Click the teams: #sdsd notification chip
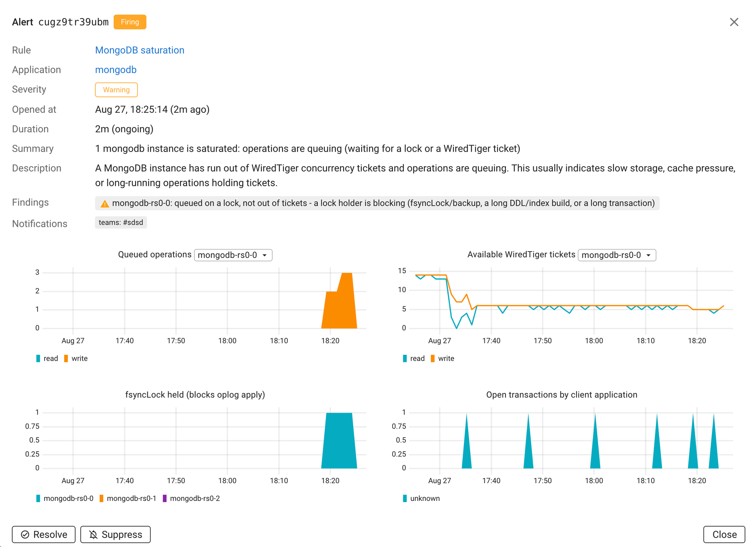The height and width of the screenshot is (547, 756). [121, 223]
